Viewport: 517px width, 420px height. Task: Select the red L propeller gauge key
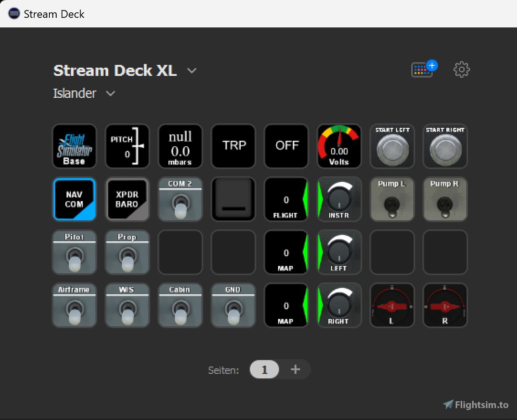coord(392,305)
